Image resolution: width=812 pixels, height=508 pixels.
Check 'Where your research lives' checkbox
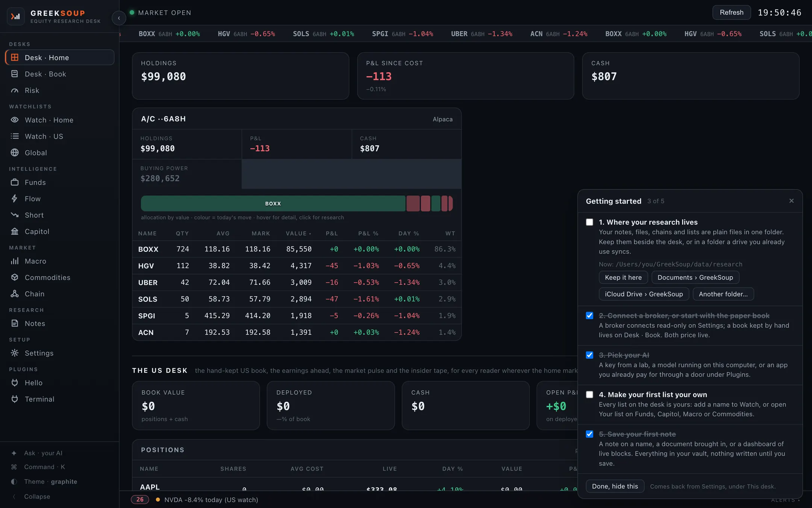pyautogui.click(x=589, y=222)
